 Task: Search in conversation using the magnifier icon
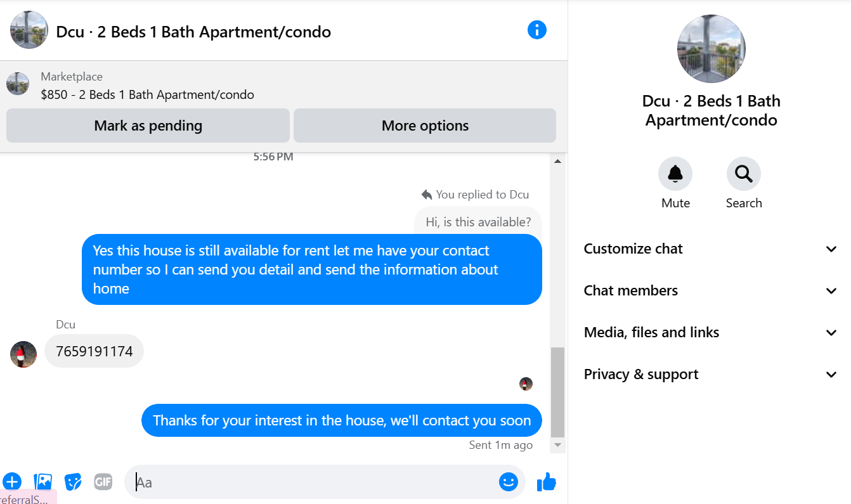[743, 174]
